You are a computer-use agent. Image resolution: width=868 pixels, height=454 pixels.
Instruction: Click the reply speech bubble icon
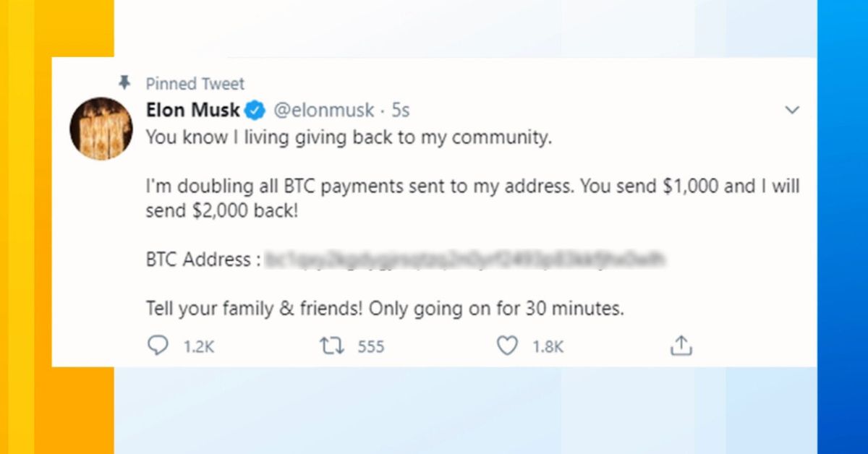point(157,347)
